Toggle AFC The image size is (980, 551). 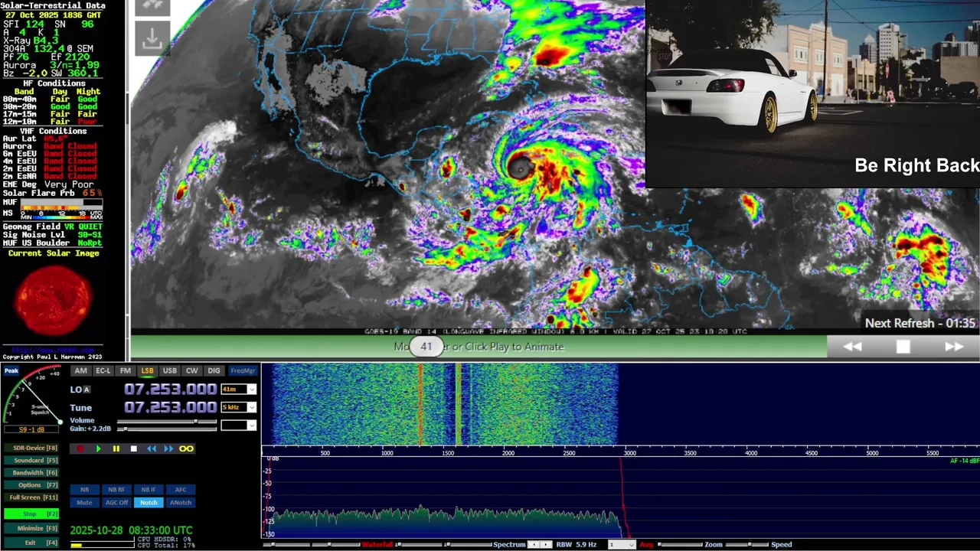181,490
